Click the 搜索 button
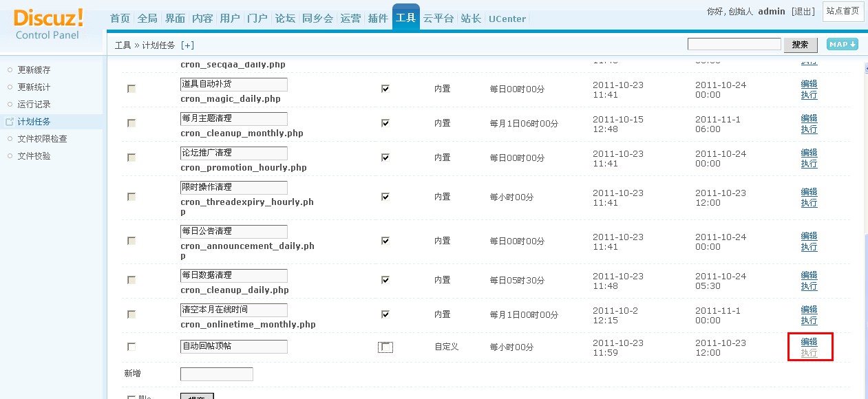The width and height of the screenshot is (868, 399). 801,45
